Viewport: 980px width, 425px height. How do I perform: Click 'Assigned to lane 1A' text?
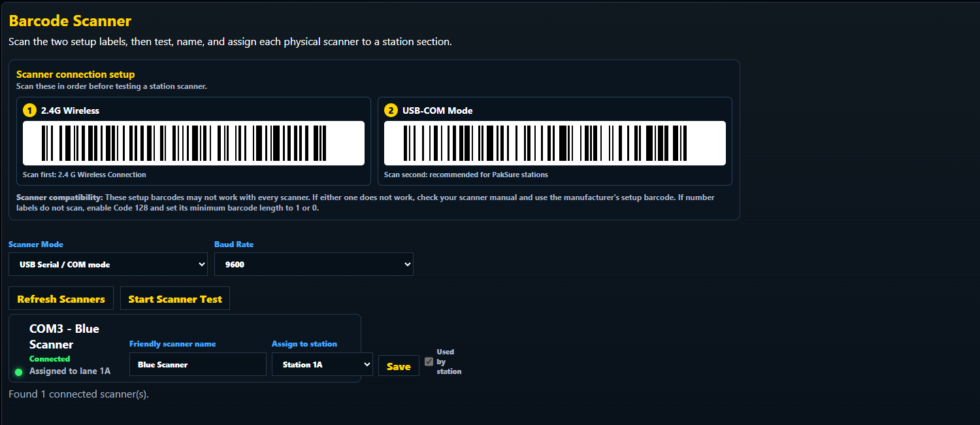pyautogui.click(x=70, y=371)
